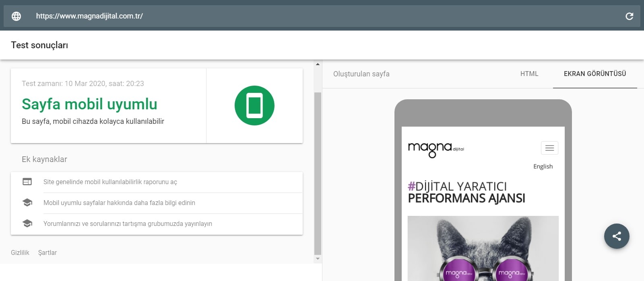The height and width of the screenshot is (281, 644).
Task: Click 'Bu sayfa, mobil cihazda kolayca kullanılabilir' text
Action: click(x=93, y=121)
